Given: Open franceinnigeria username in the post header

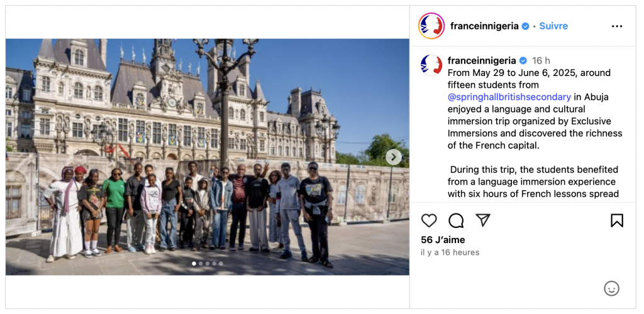Looking at the screenshot, I should 484,26.
